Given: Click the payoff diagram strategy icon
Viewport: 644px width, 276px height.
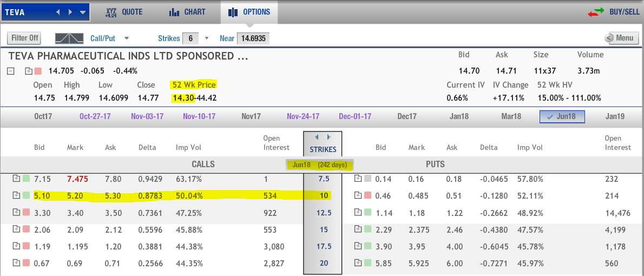Looking at the screenshot, I should [x=69, y=38].
